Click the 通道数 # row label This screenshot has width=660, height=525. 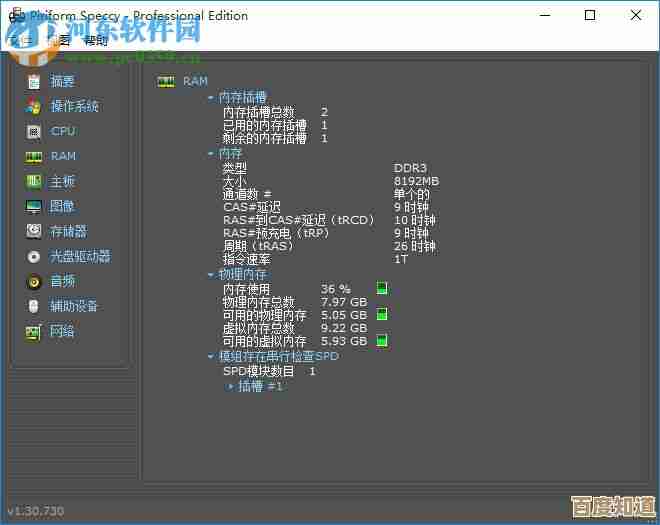247,194
